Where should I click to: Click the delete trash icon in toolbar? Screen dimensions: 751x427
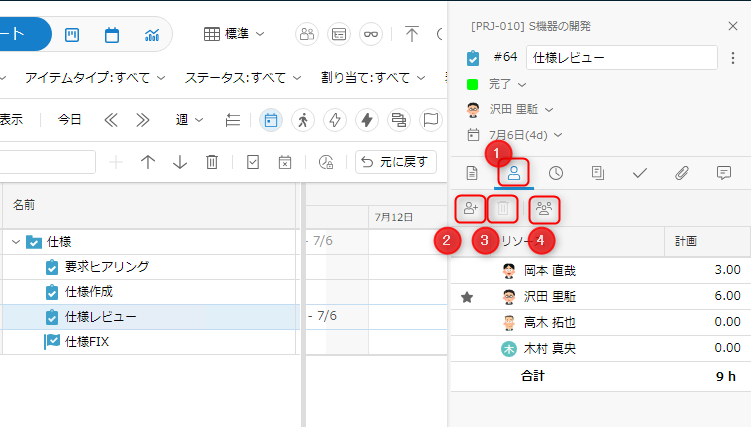(x=212, y=162)
